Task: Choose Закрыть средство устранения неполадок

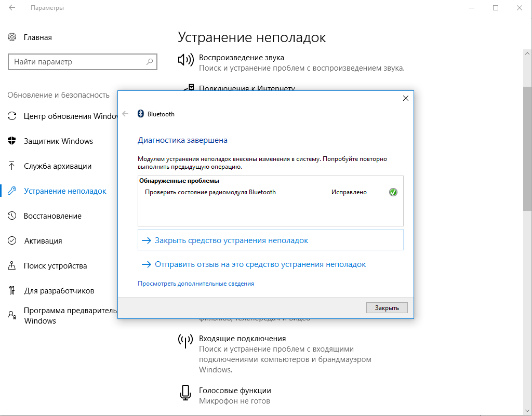Action: [x=270, y=240]
